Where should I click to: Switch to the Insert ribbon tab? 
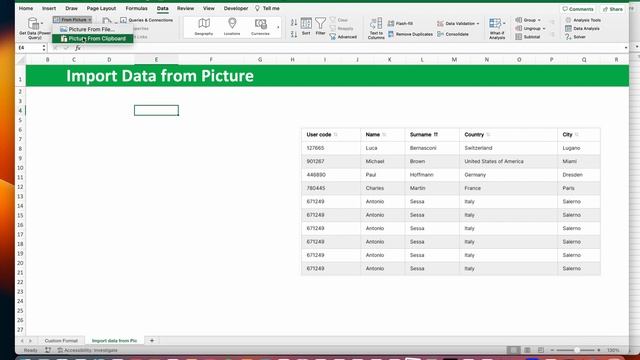tap(49, 8)
